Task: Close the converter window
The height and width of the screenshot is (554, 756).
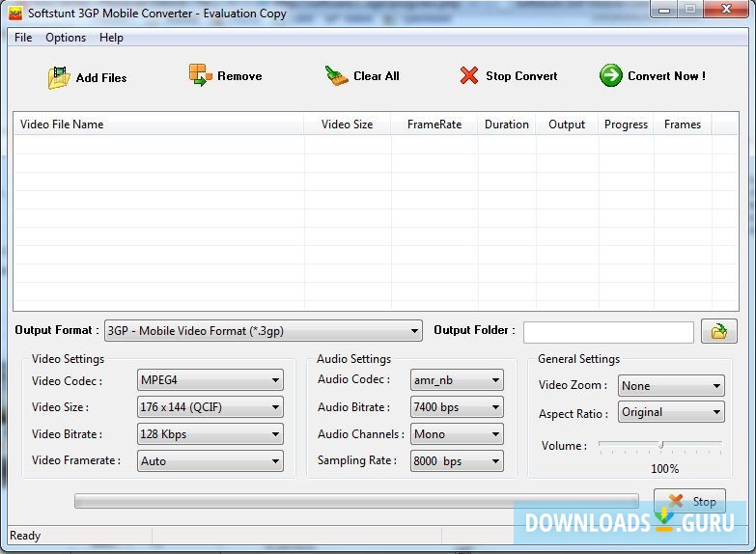Action: (x=726, y=9)
